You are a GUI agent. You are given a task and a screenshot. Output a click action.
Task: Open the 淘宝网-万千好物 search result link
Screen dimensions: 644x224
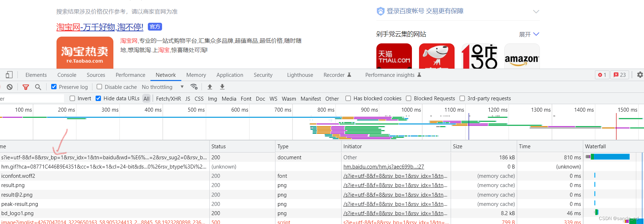[100, 27]
